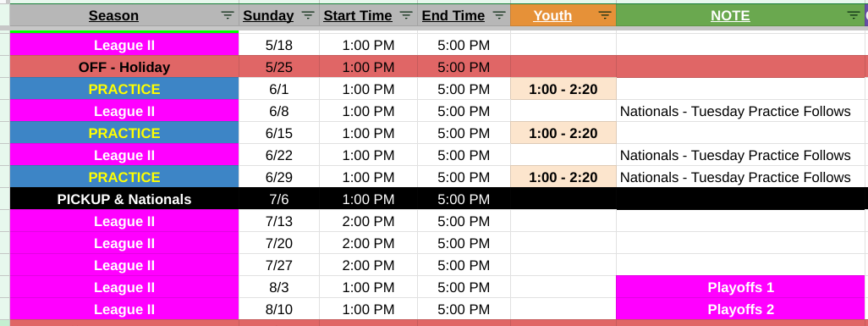Open the Start Time filter icon

pos(406,15)
